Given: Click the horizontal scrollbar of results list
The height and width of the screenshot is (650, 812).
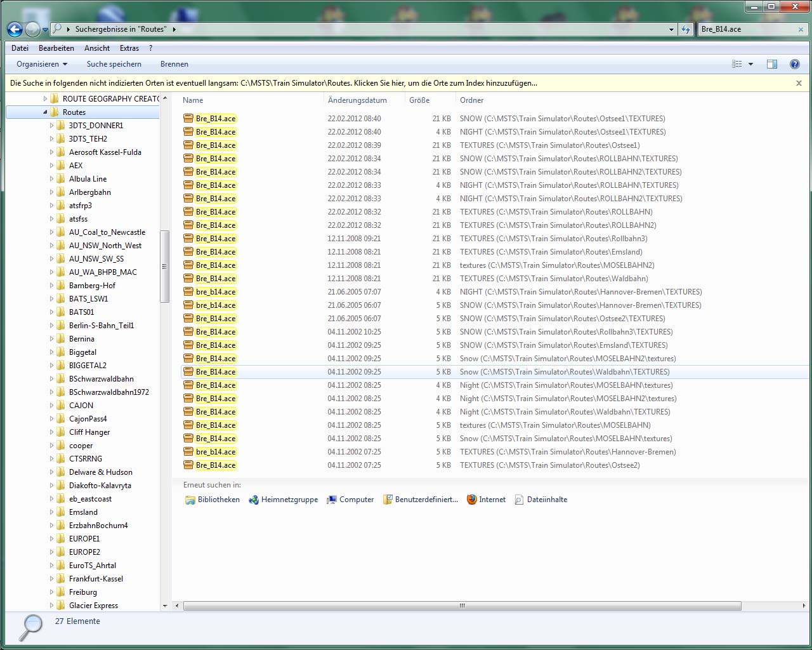Looking at the screenshot, I should (462, 606).
